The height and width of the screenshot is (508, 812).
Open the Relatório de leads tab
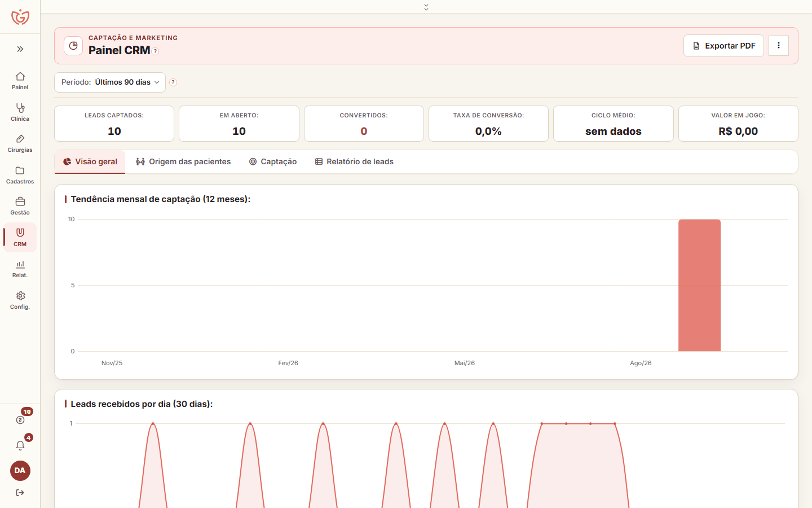coord(354,161)
